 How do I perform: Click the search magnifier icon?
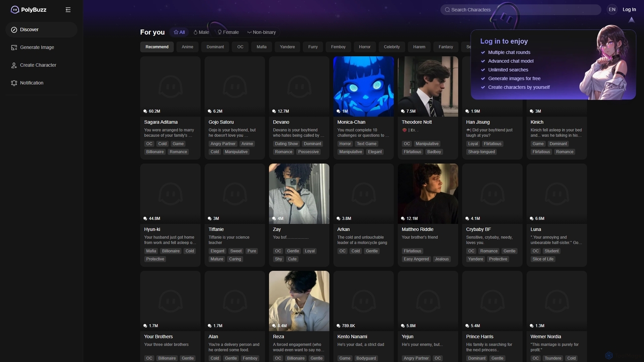coord(447,10)
